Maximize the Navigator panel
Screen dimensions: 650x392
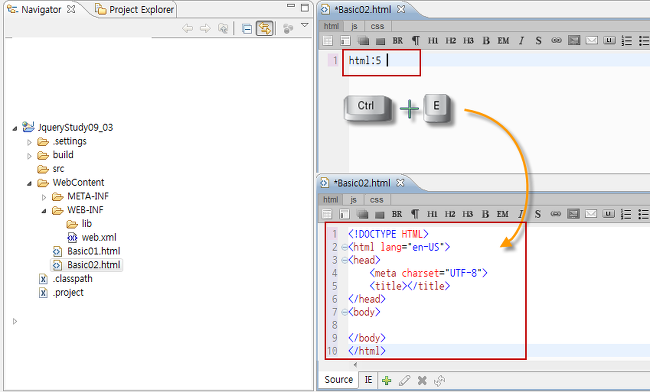tap(305, 8)
